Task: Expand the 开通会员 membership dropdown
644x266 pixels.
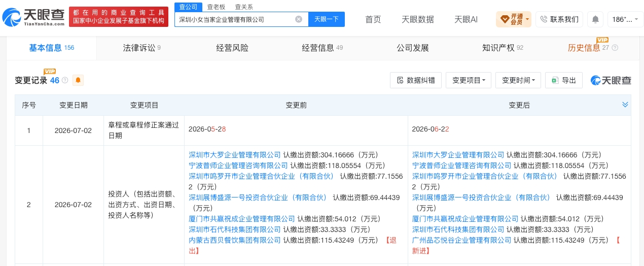Action: tap(514, 19)
